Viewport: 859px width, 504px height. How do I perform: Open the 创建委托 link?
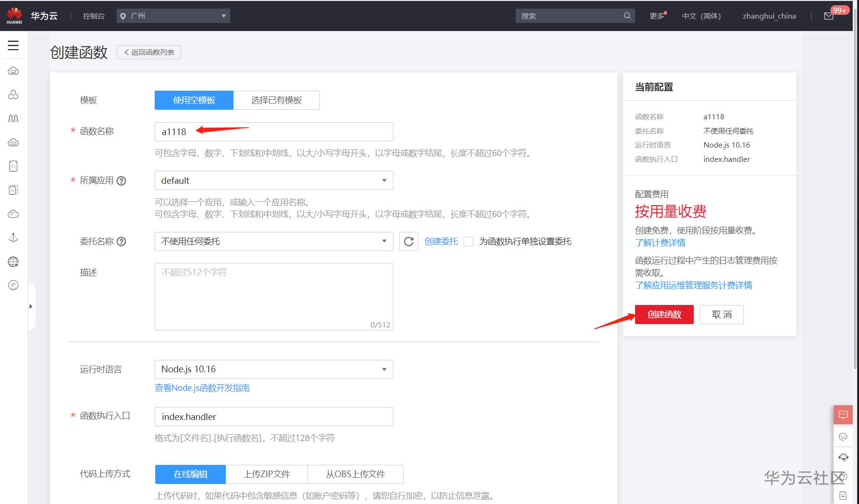(441, 241)
